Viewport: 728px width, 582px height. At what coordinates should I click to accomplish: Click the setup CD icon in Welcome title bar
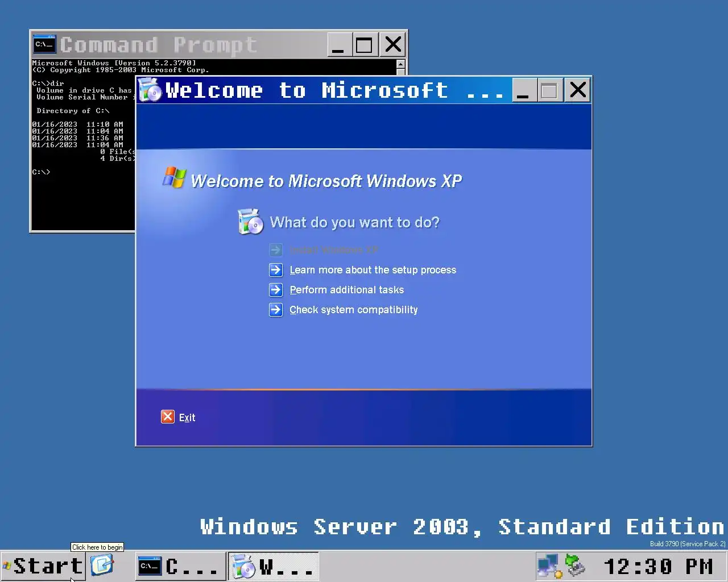[x=150, y=90]
